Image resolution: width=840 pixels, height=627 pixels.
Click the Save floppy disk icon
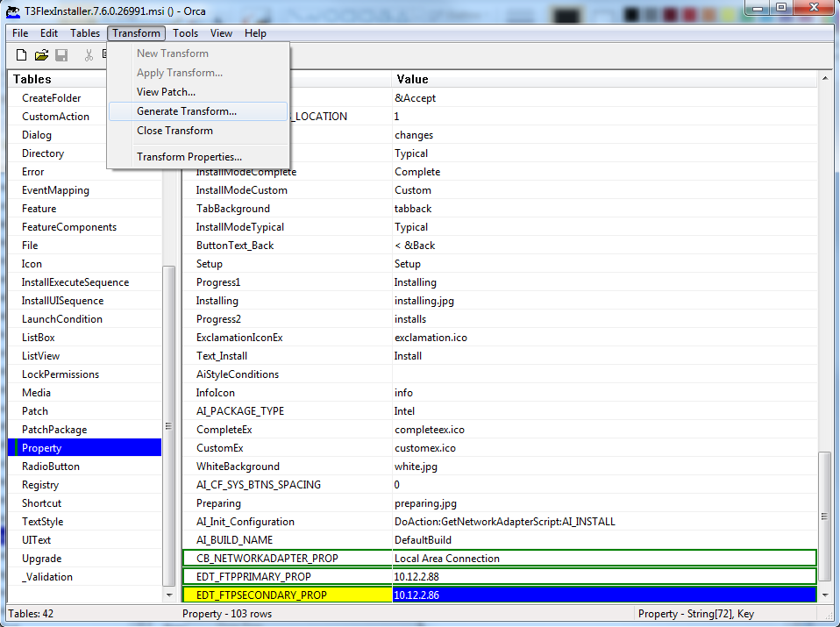coord(61,54)
